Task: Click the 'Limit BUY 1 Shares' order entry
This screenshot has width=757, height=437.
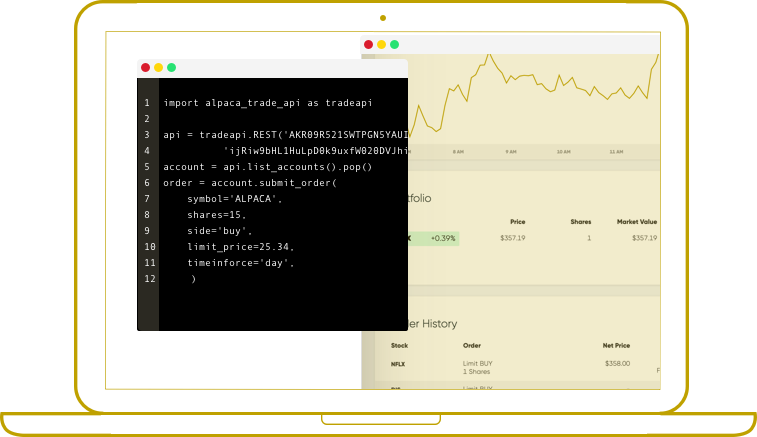Action: tap(477, 367)
